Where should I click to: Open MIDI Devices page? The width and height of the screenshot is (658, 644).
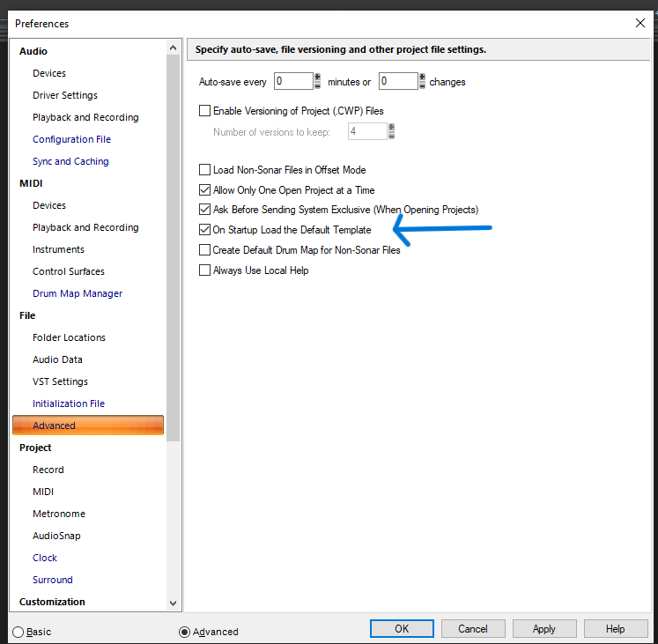49,205
